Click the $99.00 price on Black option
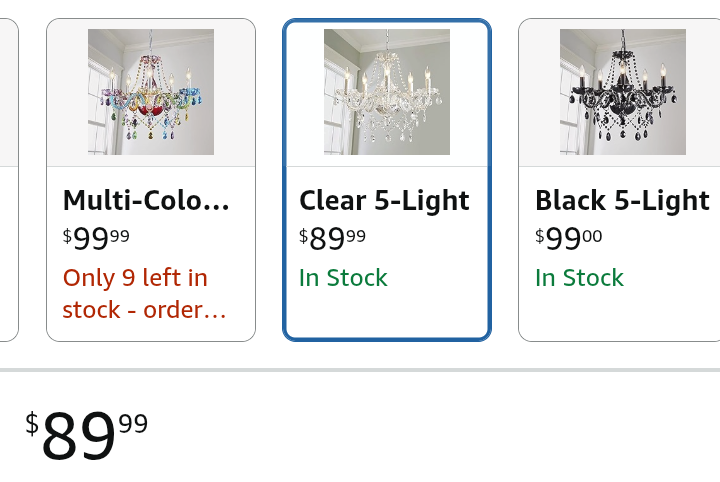The width and height of the screenshot is (720, 482). pyautogui.click(x=568, y=239)
